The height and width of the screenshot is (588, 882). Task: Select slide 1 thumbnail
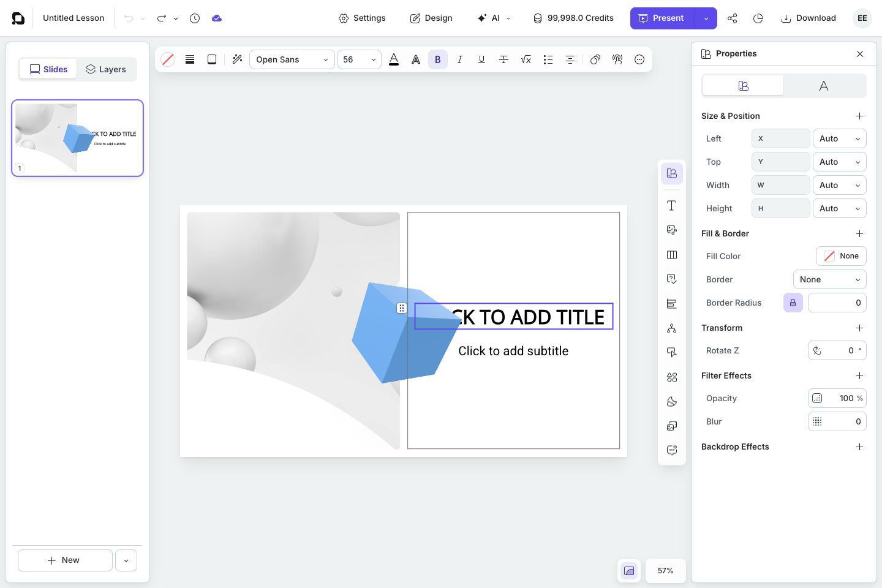click(77, 138)
